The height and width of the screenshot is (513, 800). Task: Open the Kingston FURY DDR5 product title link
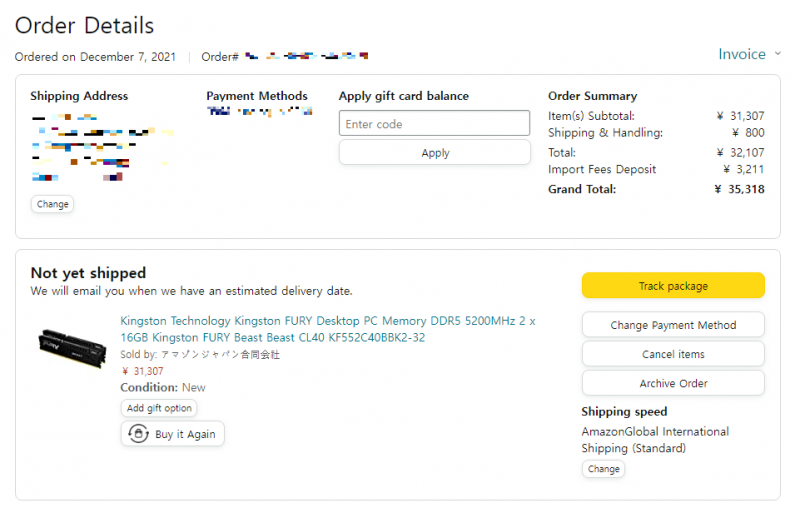[x=328, y=329]
